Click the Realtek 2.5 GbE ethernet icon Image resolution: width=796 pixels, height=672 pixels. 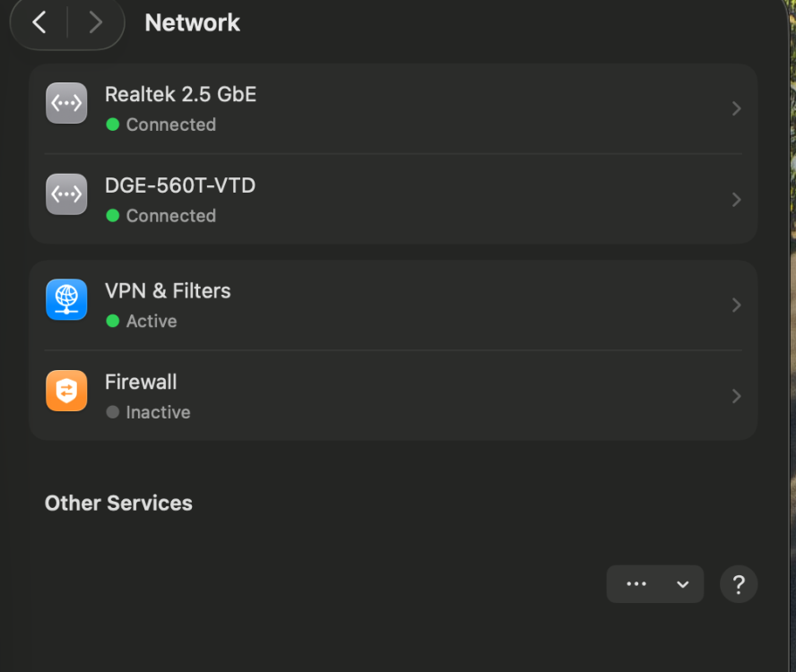pos(66,103)
